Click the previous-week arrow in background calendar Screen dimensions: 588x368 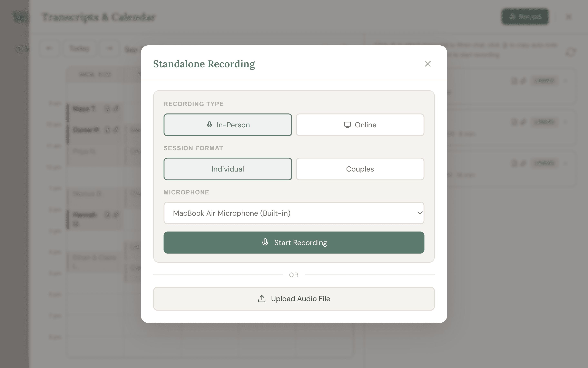49,49
